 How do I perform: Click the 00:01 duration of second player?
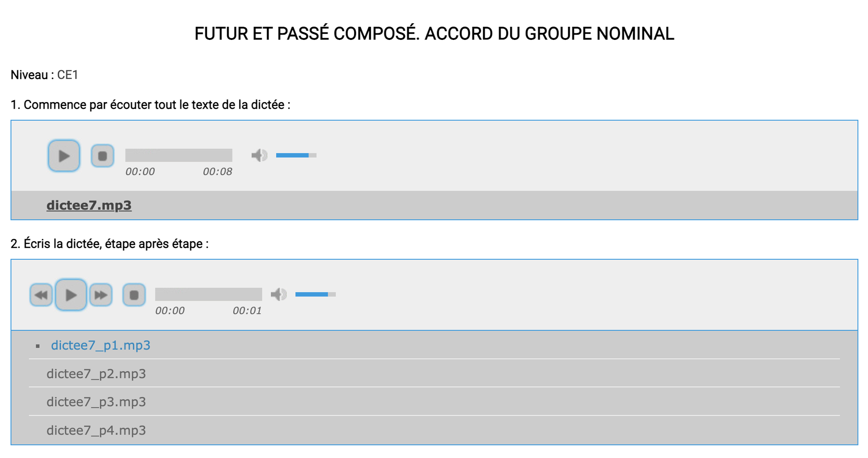point(247,311)
